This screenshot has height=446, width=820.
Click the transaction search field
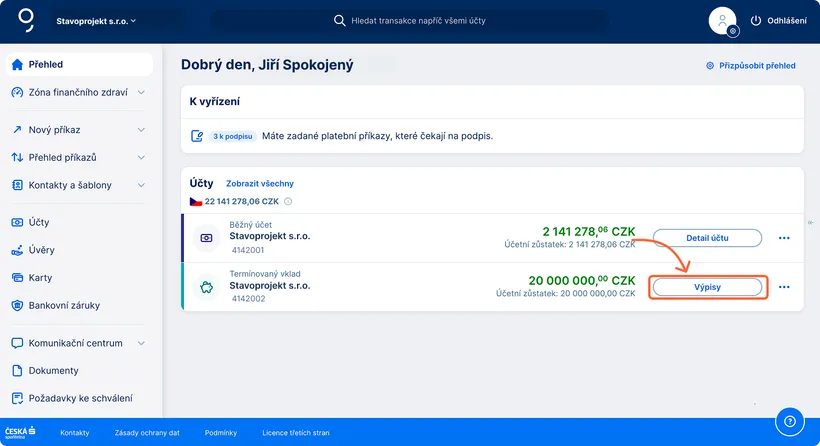pyautogui.click(x=409, y=21)
